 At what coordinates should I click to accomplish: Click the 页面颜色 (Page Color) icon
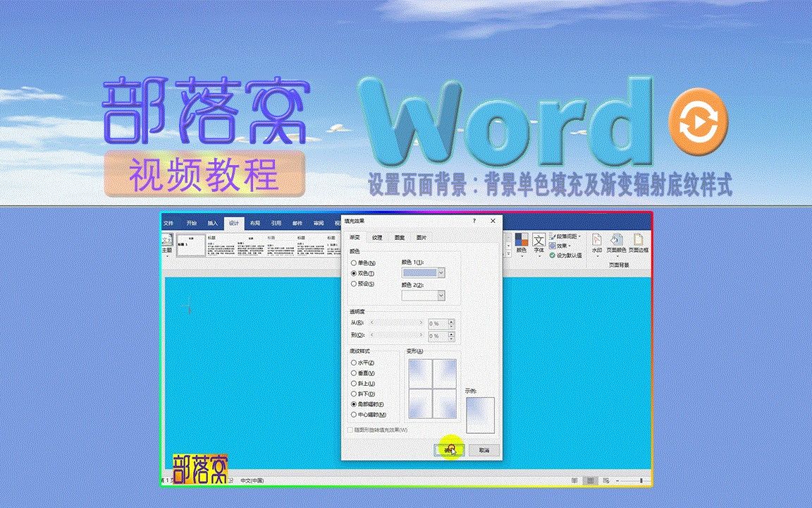tap(617, 243)
